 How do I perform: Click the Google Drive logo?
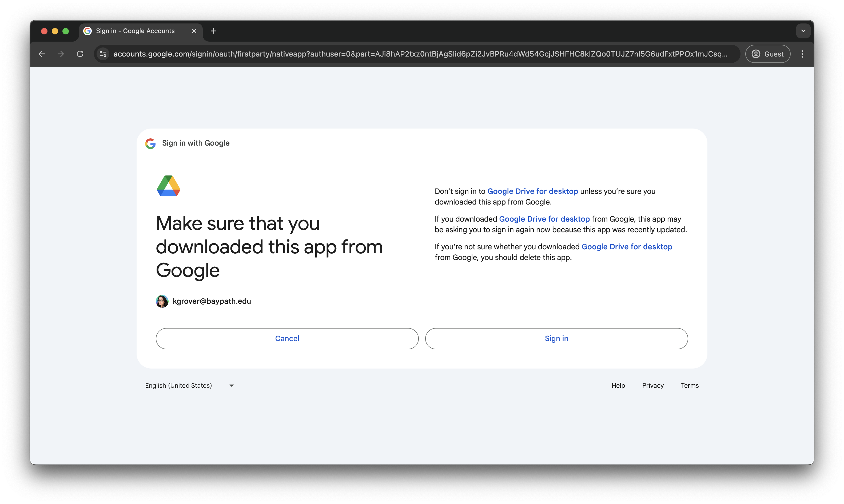[x=169, y=186]
